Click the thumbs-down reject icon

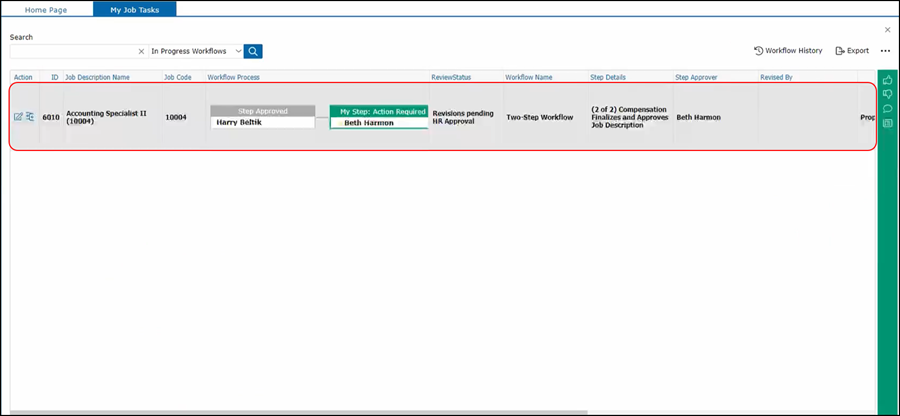click(887, 94)
